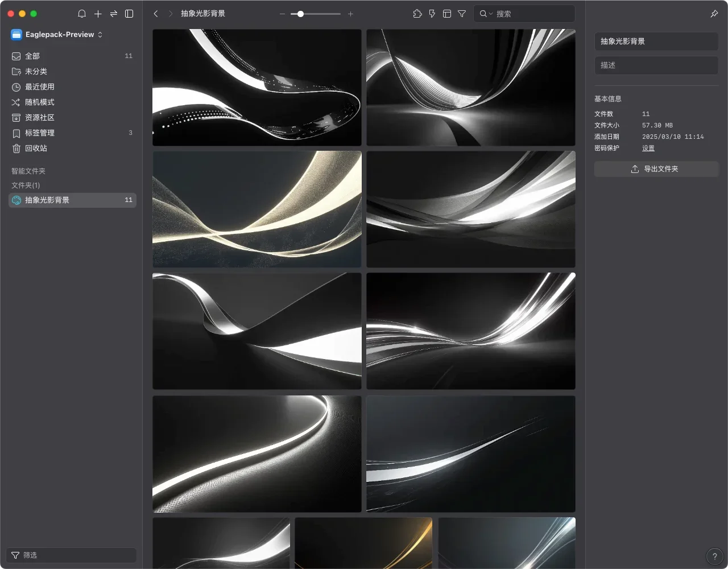Open the layout view options icon

(x=447, y=14)
